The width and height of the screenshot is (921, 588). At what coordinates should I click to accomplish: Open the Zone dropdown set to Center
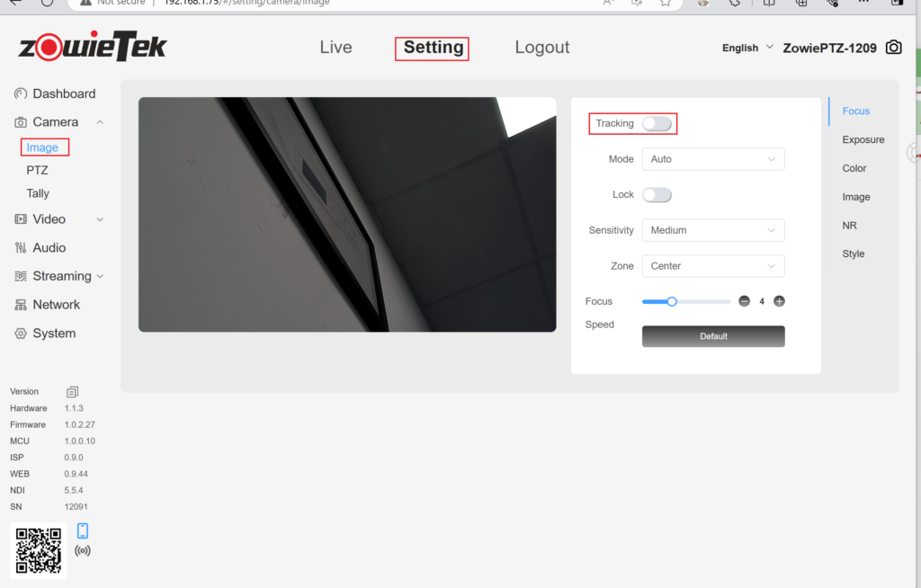pos(712,266)
